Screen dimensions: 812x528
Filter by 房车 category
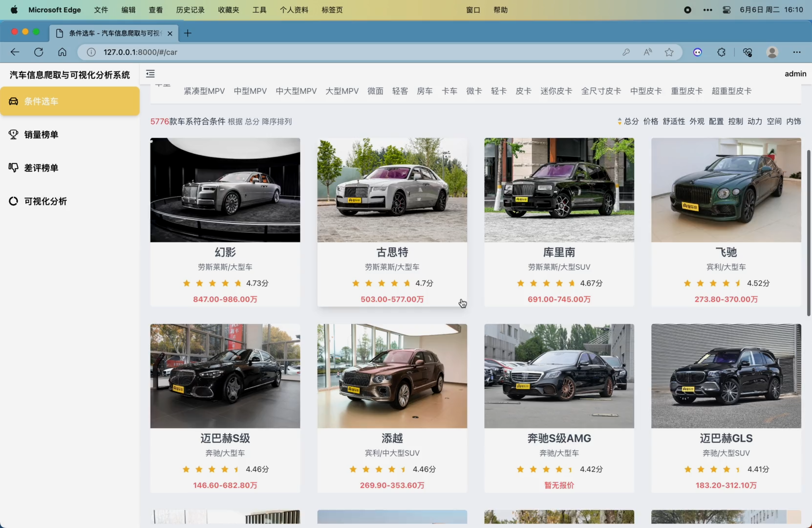(425, 91)
